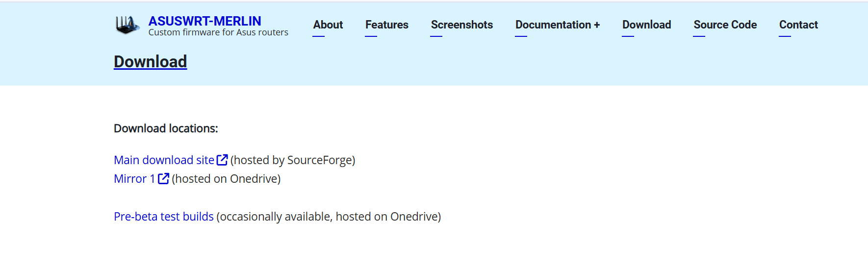Click the Custom firmware for Asus routers tagline
The width and height of the screenshot is (868, 254).
tap(218, 32)
